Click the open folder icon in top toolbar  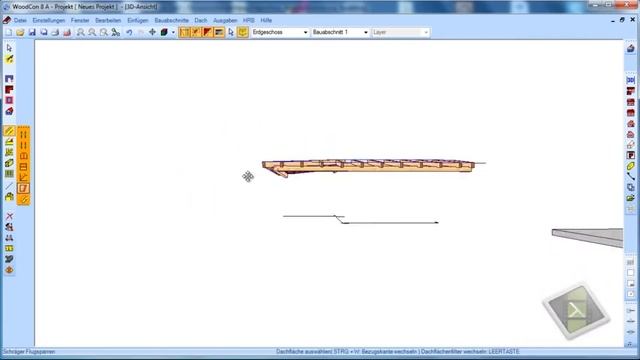[20, 32]
